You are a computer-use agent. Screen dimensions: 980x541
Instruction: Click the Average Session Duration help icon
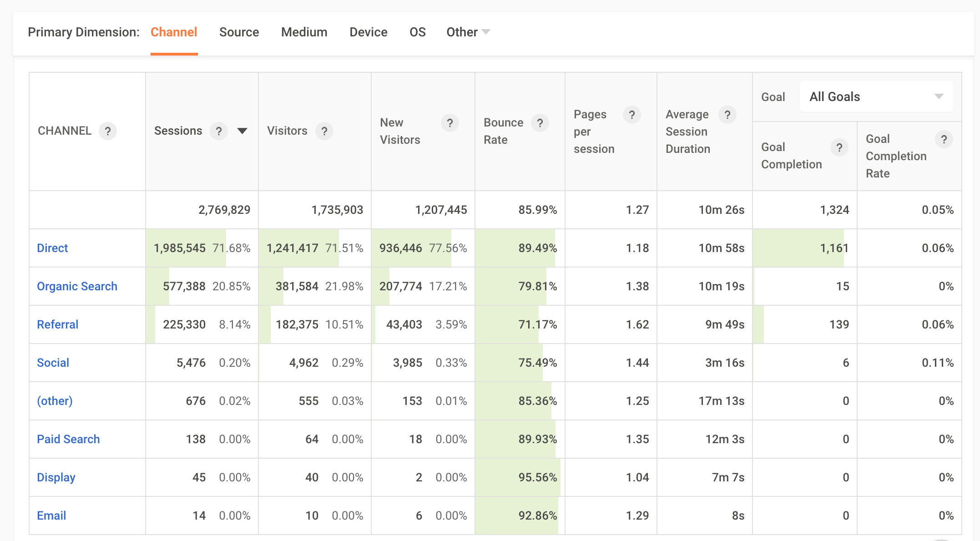727,115
